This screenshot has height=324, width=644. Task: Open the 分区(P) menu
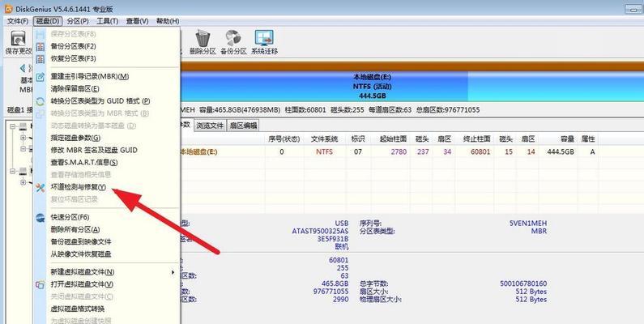[x=78, y=21]
